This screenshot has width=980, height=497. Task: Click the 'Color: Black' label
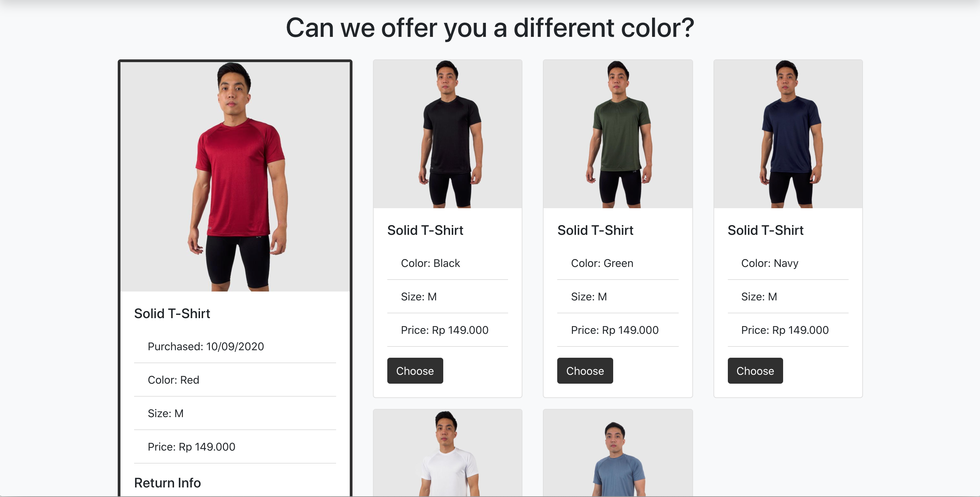click(x=430, y=263)
